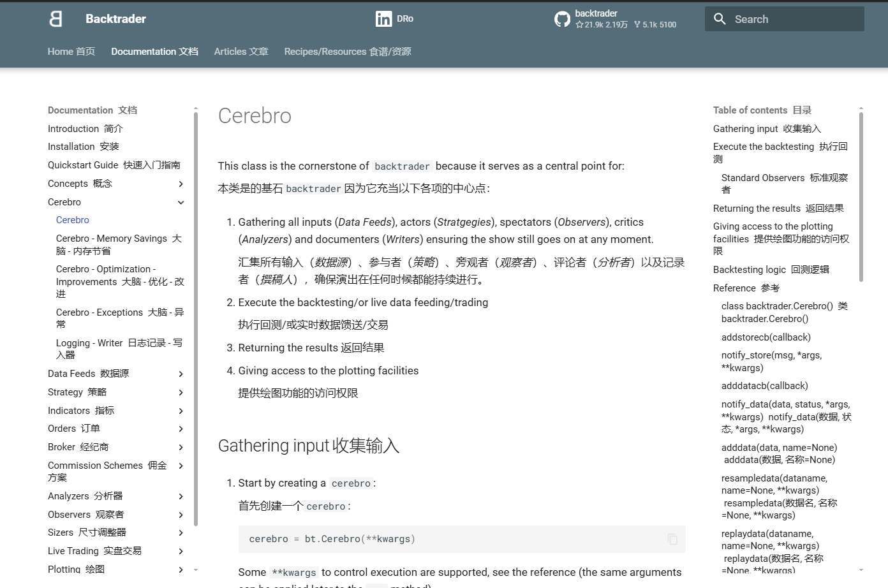Click the magnifier search icon
The image size is (888, 588).
[x=720, y=19]
